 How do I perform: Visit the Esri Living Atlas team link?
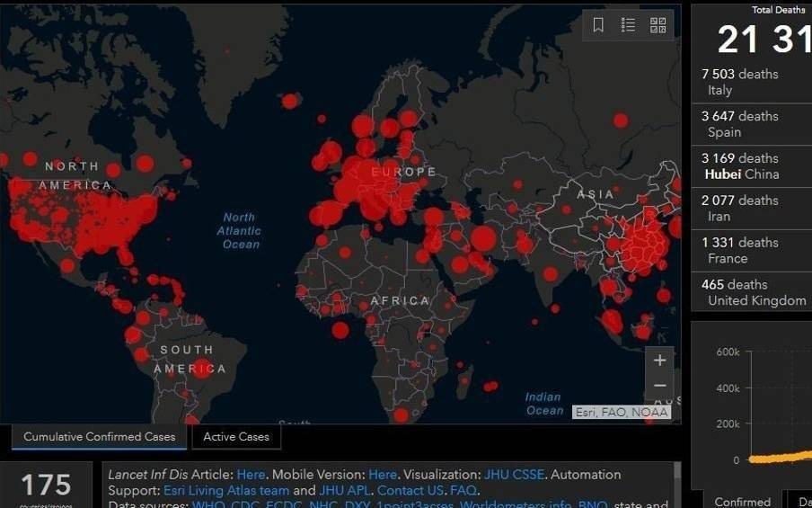click(x=226, y=490)
